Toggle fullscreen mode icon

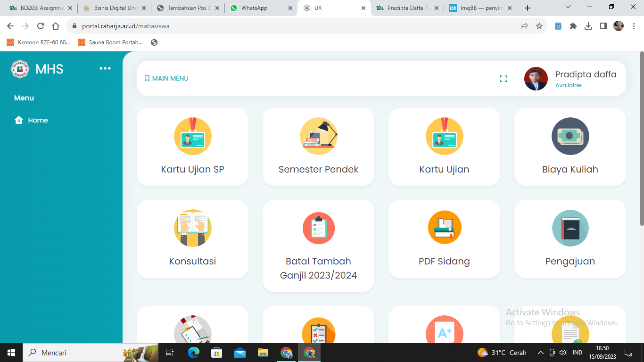tap(503, 79)
